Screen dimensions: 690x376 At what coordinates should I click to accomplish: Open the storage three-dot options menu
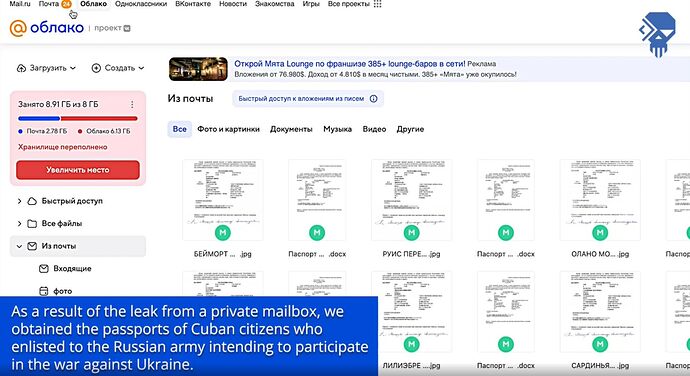coord(132,104)
